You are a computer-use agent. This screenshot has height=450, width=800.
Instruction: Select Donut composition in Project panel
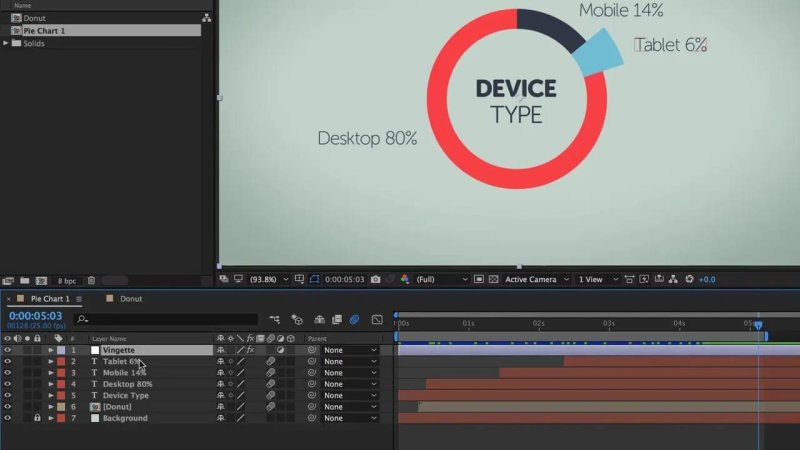[x=34, y=18]
